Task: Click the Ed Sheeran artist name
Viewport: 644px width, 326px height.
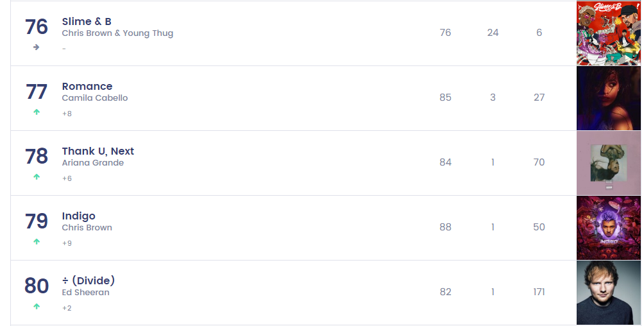Action: click(85, 293)
